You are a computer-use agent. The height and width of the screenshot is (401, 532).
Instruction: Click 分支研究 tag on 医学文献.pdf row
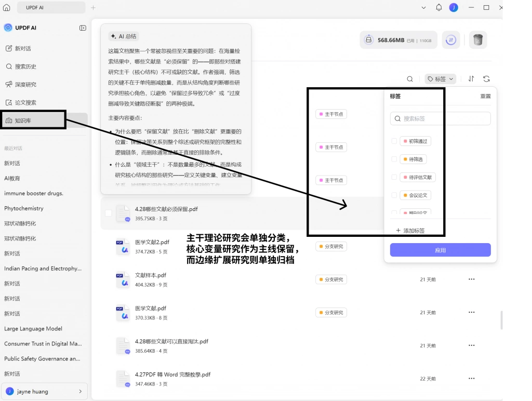[x=331, y=313]
